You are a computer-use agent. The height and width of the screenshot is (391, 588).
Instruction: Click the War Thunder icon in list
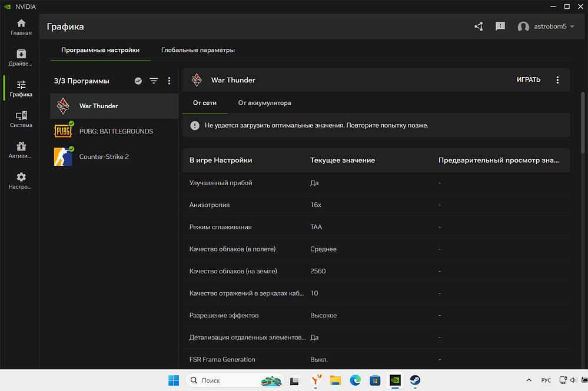tap(63, 106)
